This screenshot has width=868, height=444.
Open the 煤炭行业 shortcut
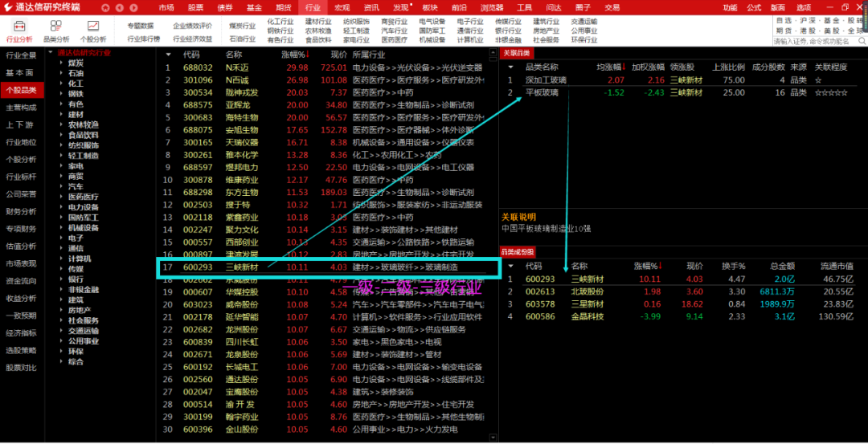(x=243, y=26)
